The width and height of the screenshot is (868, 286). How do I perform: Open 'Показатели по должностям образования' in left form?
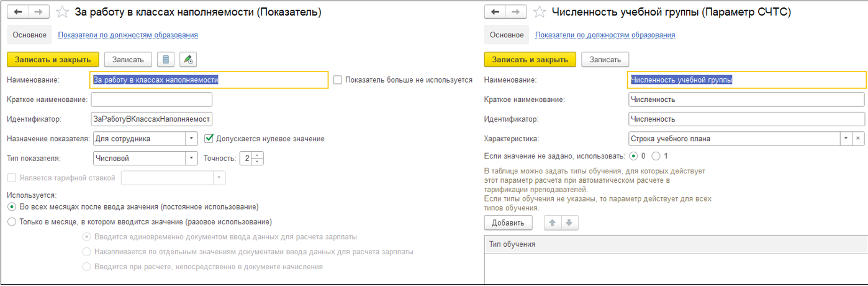tap(128, 35)
